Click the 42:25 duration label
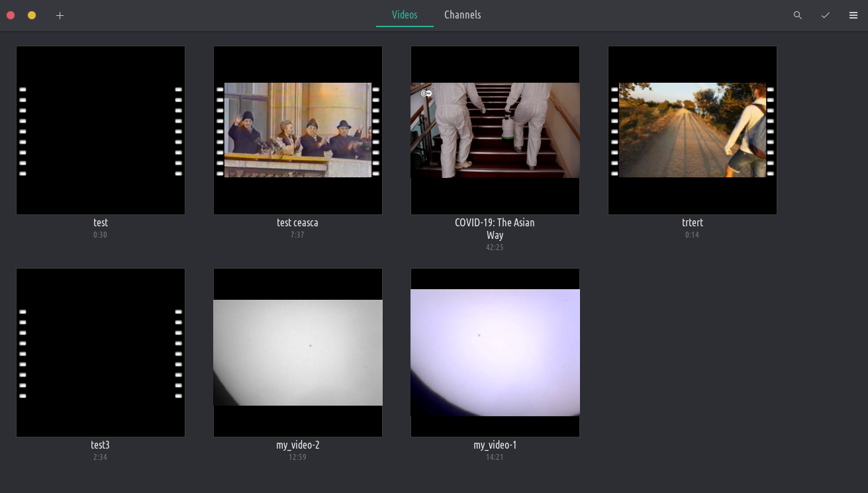The image size is (868, 493). coord(495,247)
